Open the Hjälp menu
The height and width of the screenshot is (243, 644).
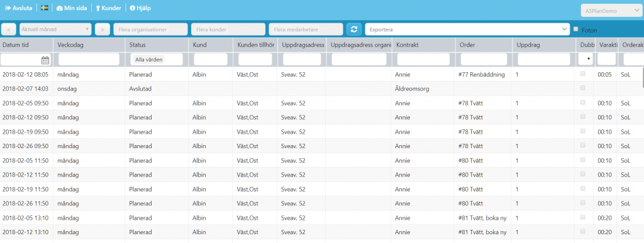click(140, 8)
